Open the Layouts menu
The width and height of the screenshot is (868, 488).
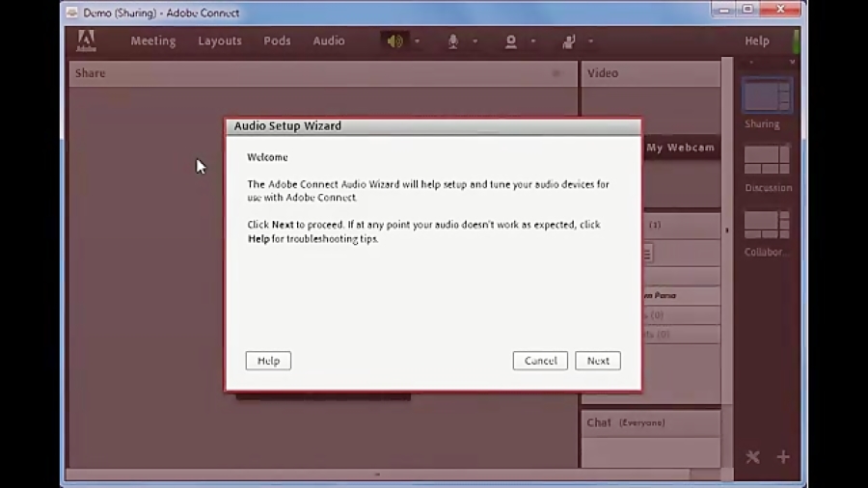pos(220,41)
